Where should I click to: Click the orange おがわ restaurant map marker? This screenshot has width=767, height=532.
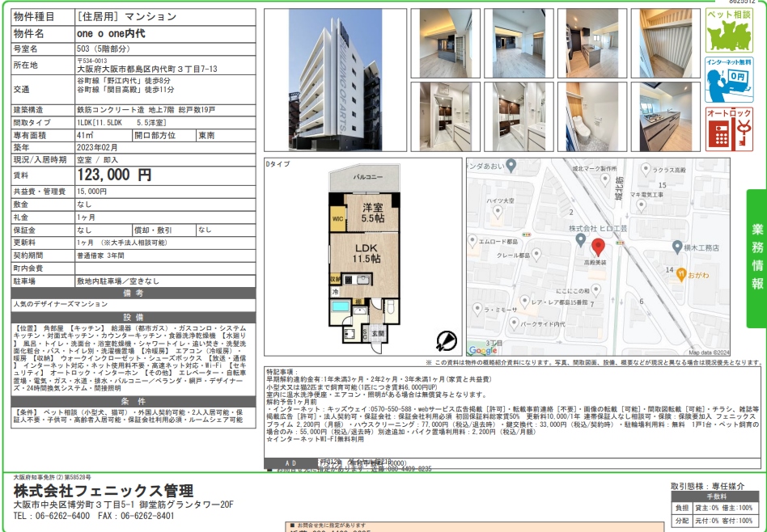[x=680, y=273]
